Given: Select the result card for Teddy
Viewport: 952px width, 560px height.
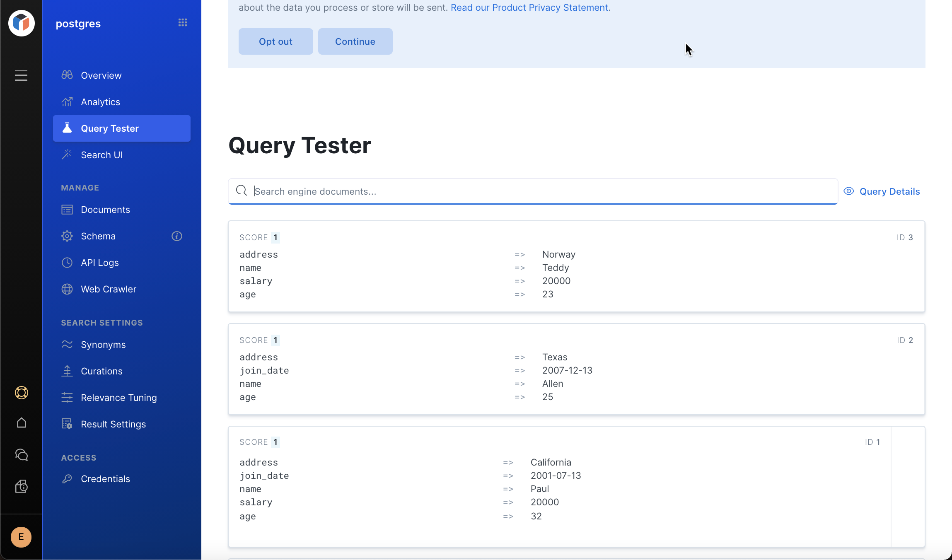Looking at the screenshot, I should (x=576, y=267).
